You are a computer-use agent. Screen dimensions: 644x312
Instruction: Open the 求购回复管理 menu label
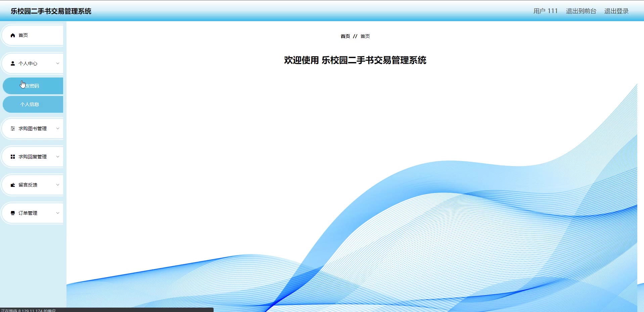coord(33,157)
